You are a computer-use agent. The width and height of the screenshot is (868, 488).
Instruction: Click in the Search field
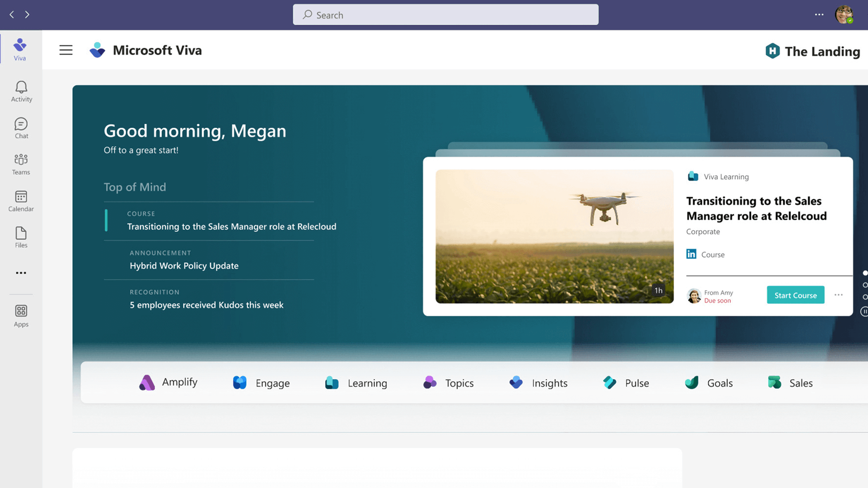click(445, 15)
